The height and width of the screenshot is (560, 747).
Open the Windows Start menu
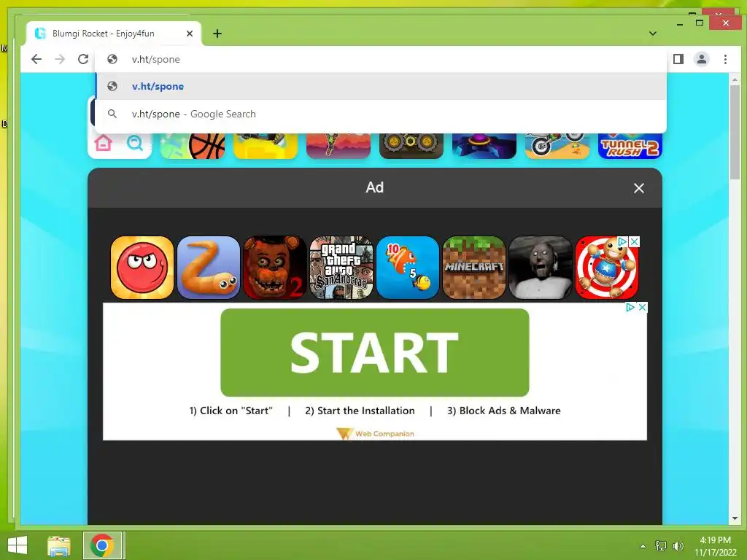(18, 545)
